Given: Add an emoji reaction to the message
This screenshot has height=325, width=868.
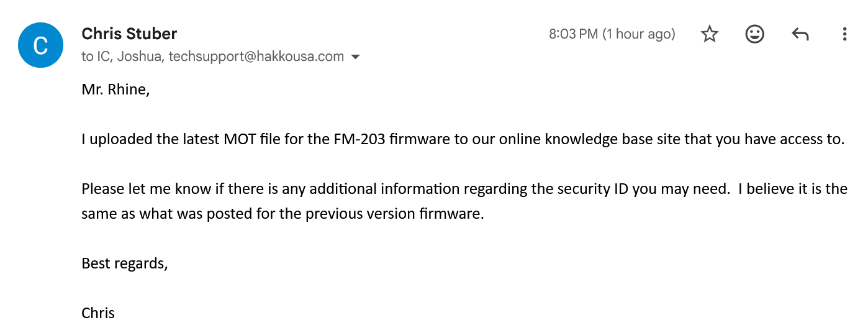Looking at the screenshot, I should (754, 34).
